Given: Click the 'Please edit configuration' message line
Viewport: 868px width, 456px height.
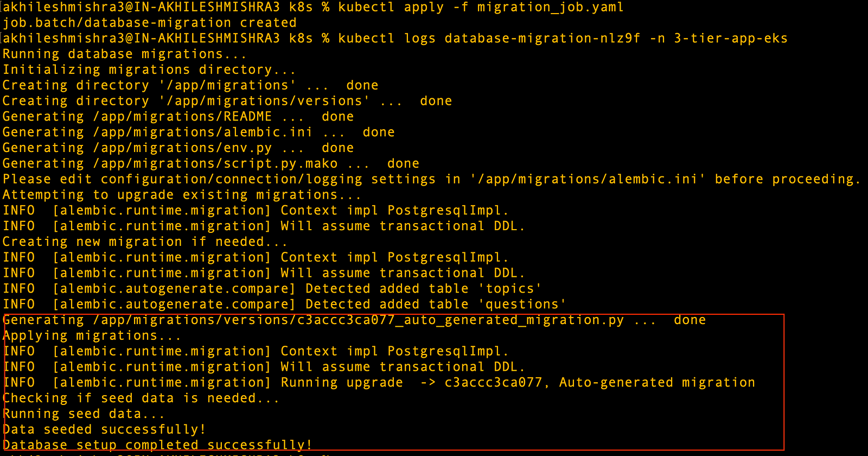Looking at the screenshot, I should point(431,180).
